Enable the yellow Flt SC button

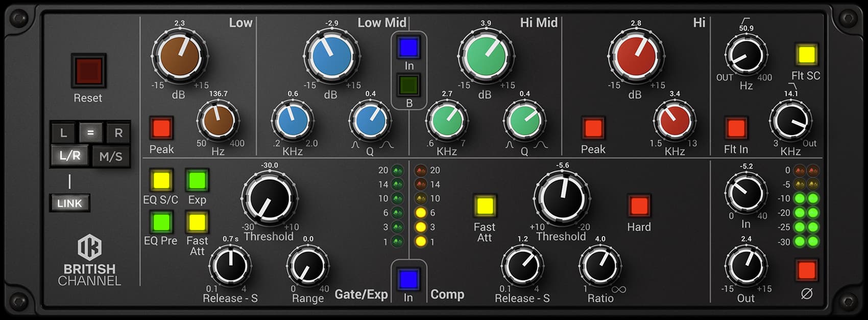[806, 55]
